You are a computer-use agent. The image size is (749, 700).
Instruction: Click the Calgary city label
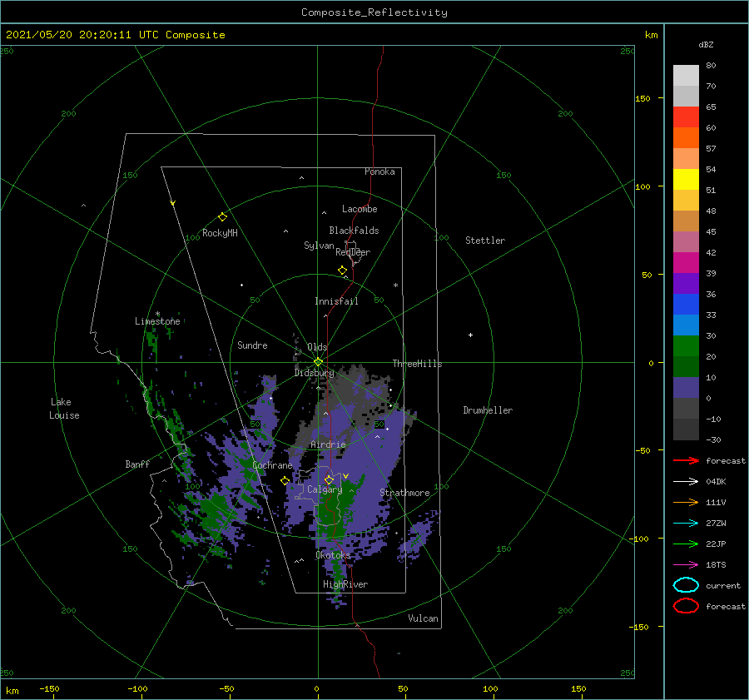[x=325, y=489]
